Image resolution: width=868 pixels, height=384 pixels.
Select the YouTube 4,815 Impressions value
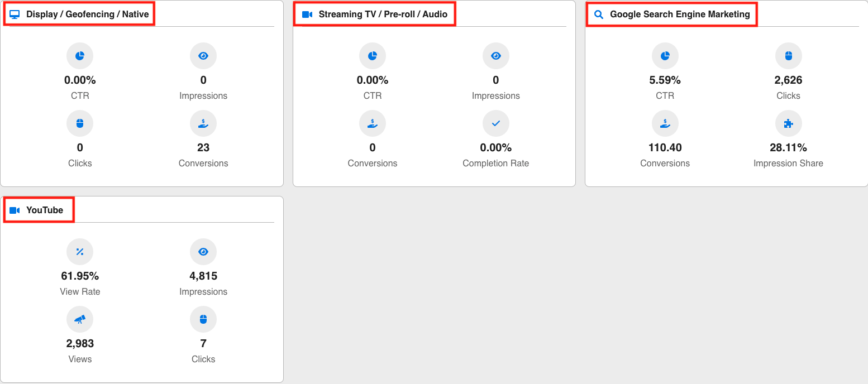(203, 276)
